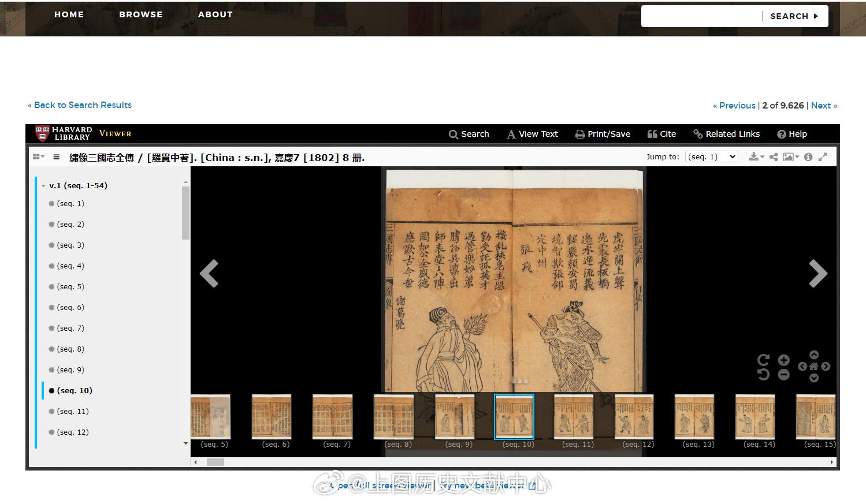
Task: Select (seq. 6) in the contents tree
Action: (70, 307)
